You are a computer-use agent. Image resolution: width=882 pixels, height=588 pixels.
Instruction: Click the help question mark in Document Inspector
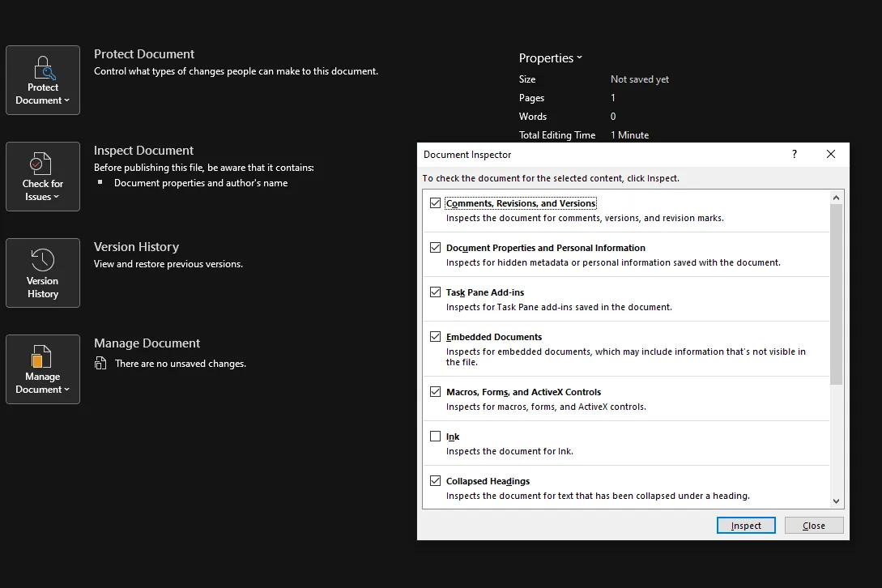[794, 154]
